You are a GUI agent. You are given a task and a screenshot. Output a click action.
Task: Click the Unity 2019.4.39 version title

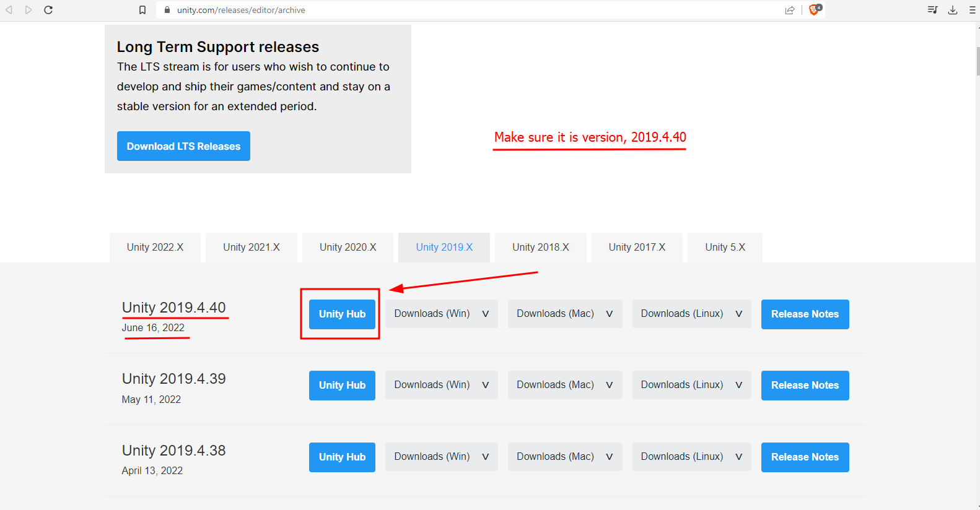174,379
